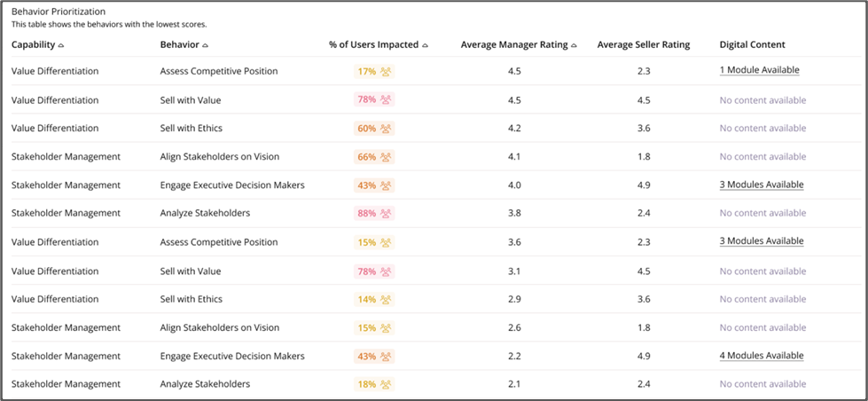
Task: Click the Analyze Stakeholders row rated 3.8
Action: (434, 213)
